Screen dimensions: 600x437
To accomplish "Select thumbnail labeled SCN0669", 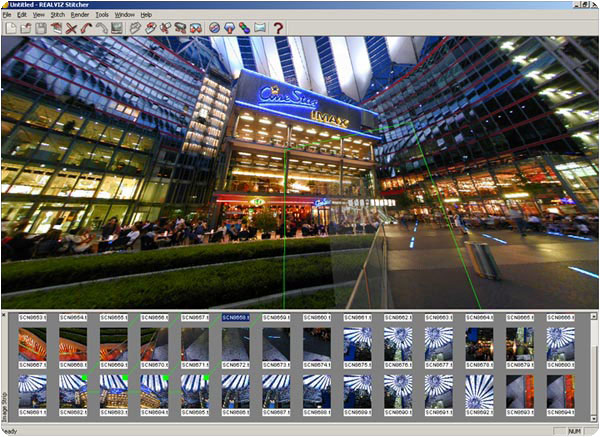I will 114,344.
